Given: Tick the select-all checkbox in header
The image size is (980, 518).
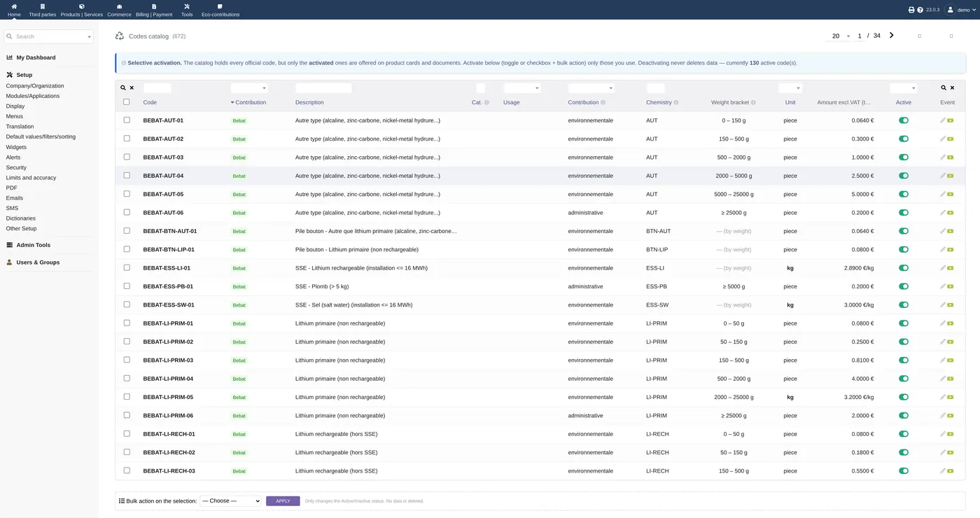Looking at the screenshot, I should tap(127, 101).
